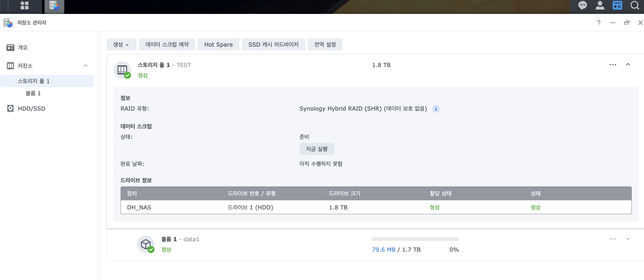Click the Storage sidebar icon
644x280 pixels.
(10, 66)
